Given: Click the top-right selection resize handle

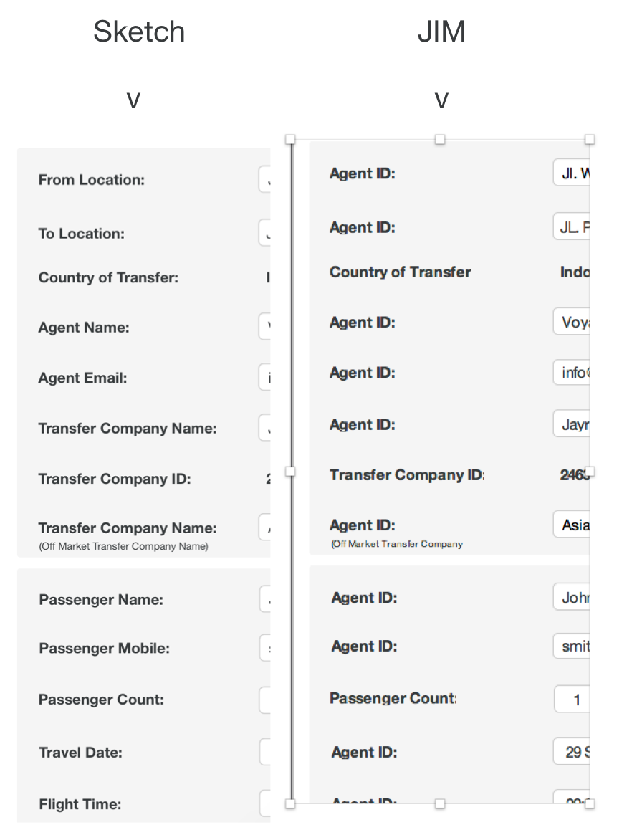Looking at the screenshot, I should [x=590, y=139].
